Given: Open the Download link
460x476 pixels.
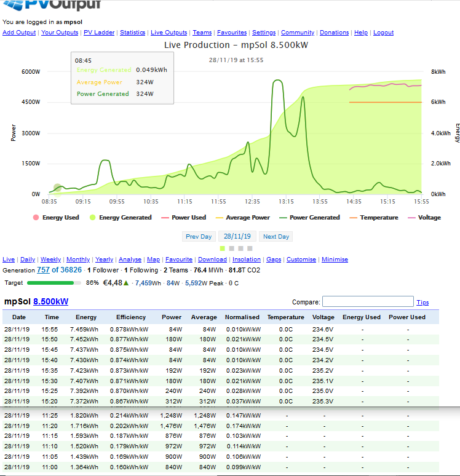Looking at the screenshot, I should click(212, 260).
